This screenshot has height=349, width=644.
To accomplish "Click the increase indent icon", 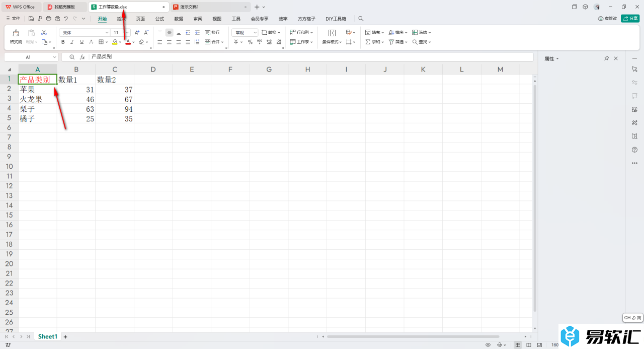I will 197,32.
